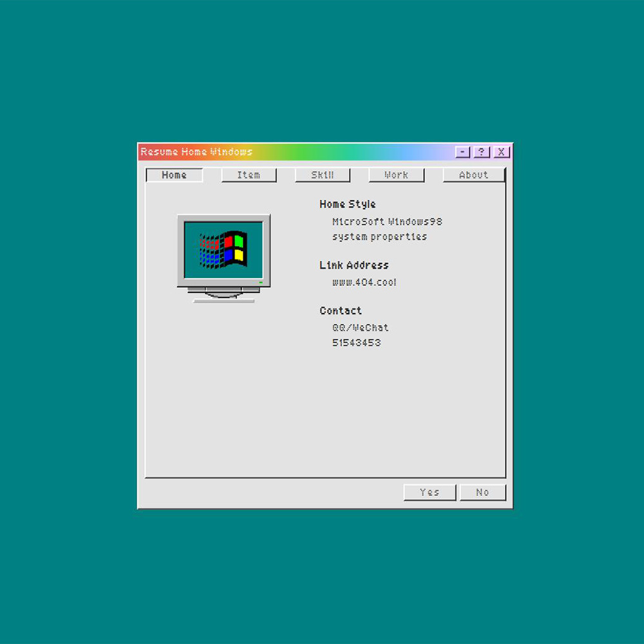Click the No button

(482, 493)
